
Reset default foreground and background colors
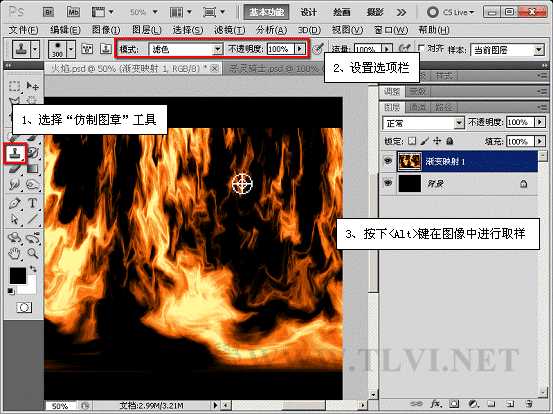pyautogui.click(x=11, y=291)
